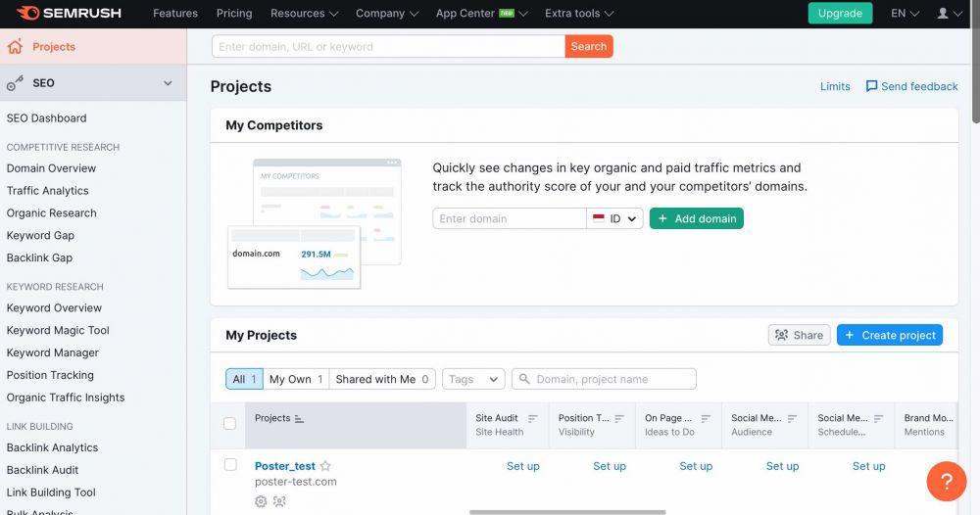Open Domain Overview in sidebar
The width and height of the screenshot is (980, 515).
[51, 168]
